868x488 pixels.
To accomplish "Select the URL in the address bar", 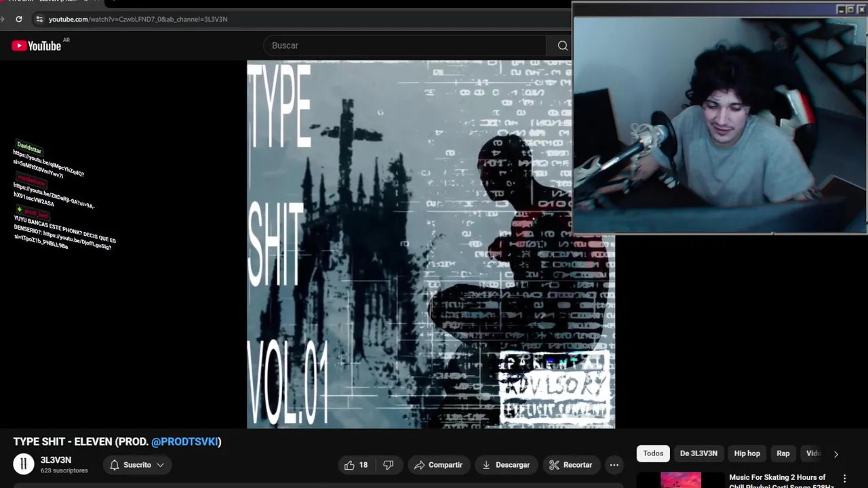I will pos(138,19).
